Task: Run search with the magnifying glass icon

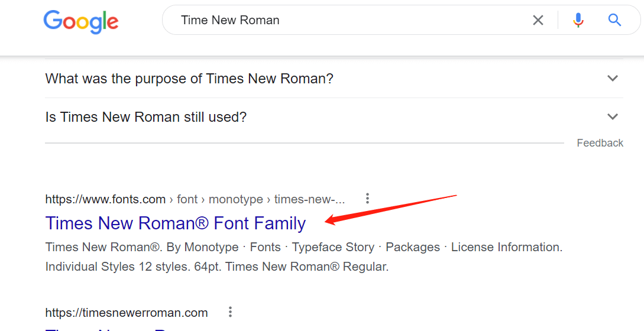Action: pos(614,20)
